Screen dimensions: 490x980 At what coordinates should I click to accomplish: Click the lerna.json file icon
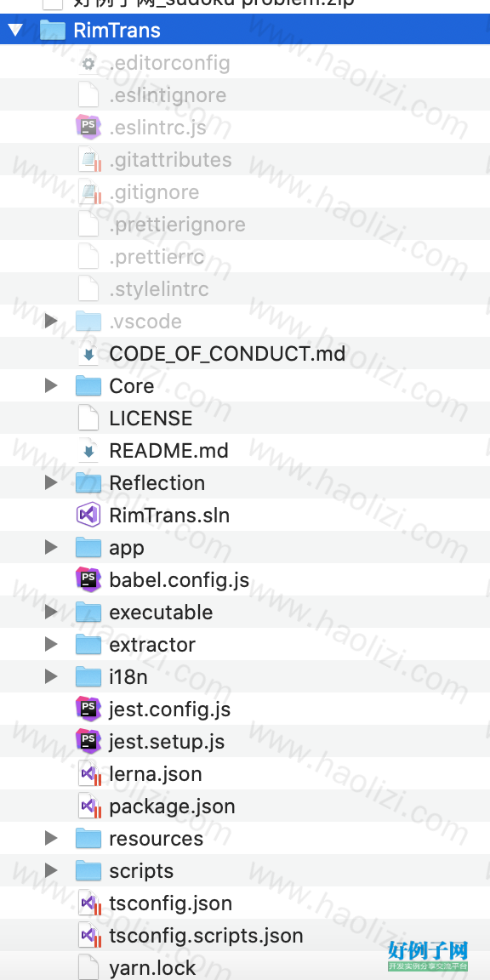[89, 774]
